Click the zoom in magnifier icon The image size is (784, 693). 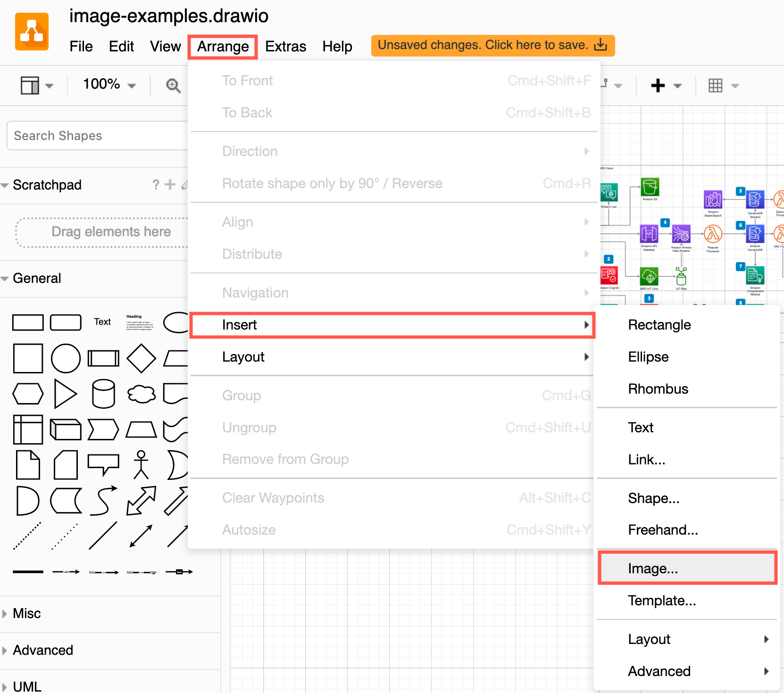click(x=174, y=85)
